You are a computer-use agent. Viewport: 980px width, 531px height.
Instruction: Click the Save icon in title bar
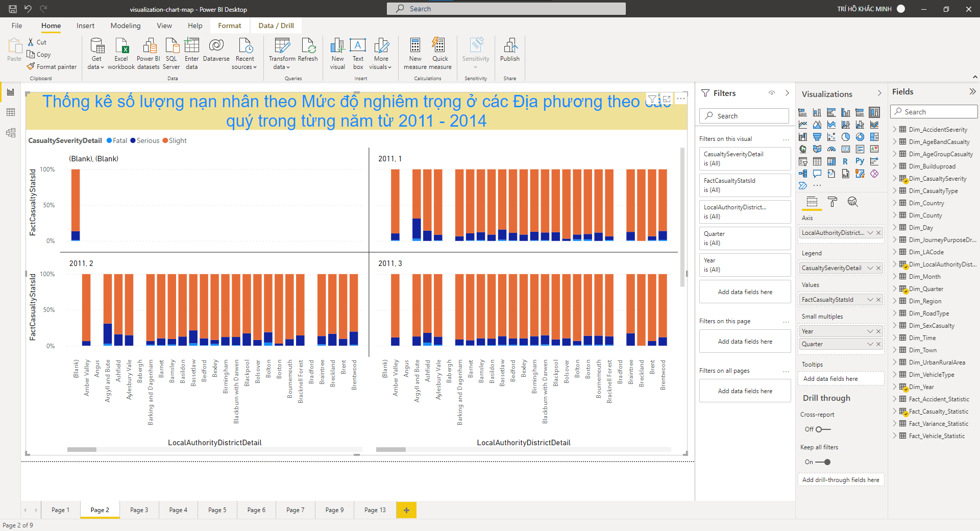tap(13, 9)
